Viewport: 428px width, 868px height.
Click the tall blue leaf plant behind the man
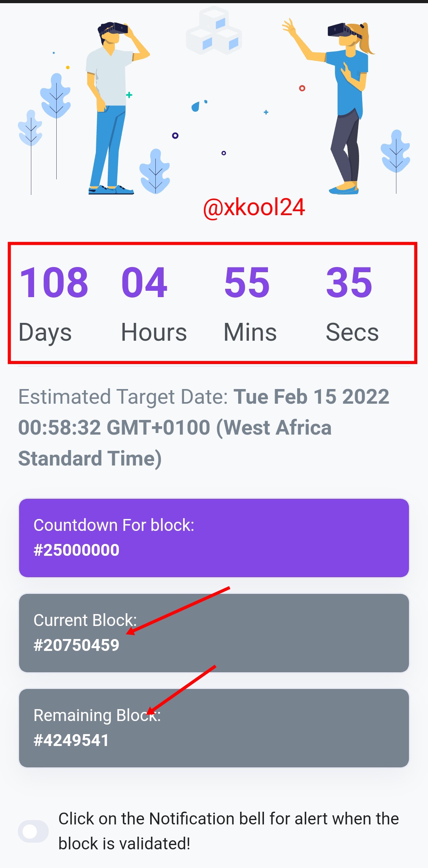56,97
